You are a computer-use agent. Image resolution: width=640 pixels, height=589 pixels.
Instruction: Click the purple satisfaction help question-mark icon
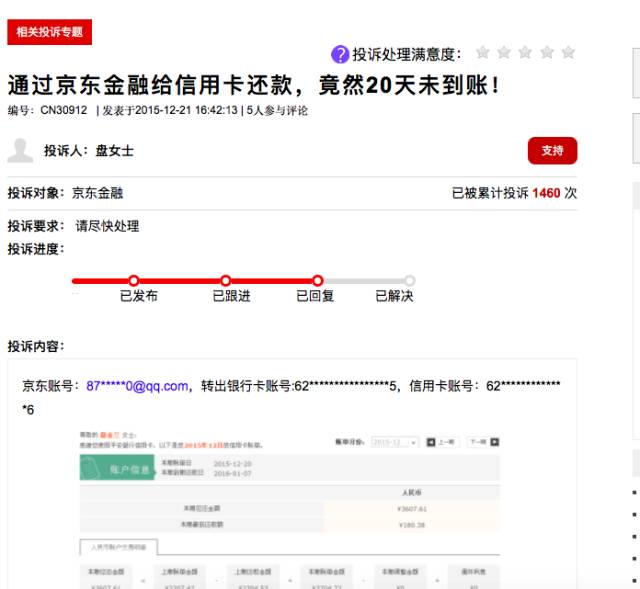click(340, 54)
